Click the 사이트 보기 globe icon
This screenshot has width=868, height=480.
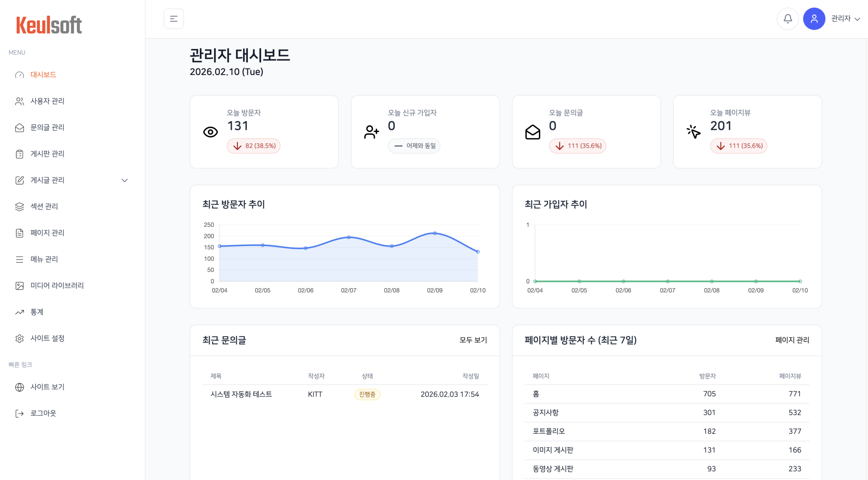pyautogui.click(x=19, y=387)
